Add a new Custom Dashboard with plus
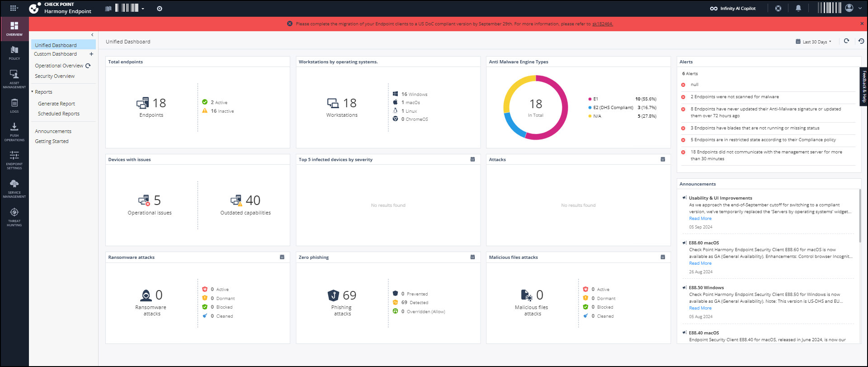The image size is (868, 367). tap(91, 54)
